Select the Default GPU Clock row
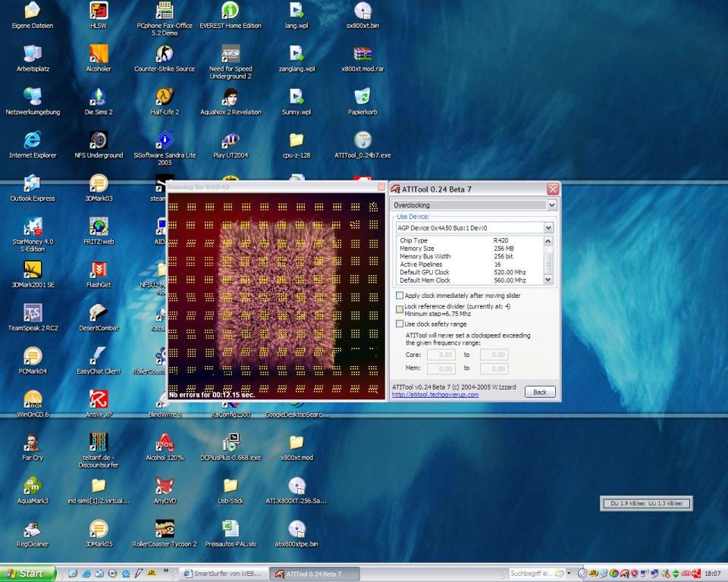 coord(470,273)
